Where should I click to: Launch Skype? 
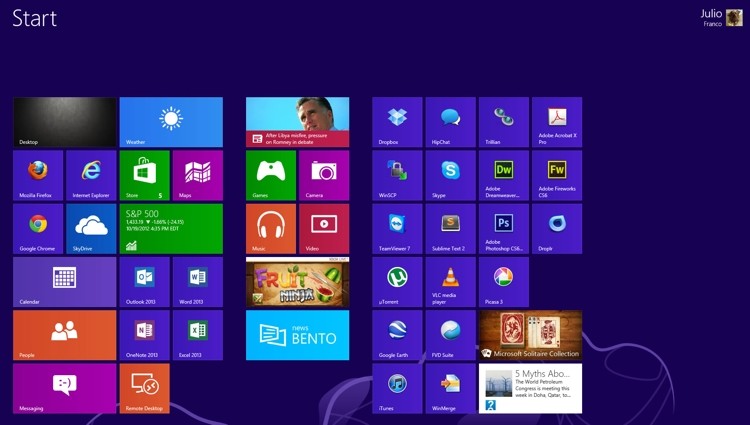451,175
